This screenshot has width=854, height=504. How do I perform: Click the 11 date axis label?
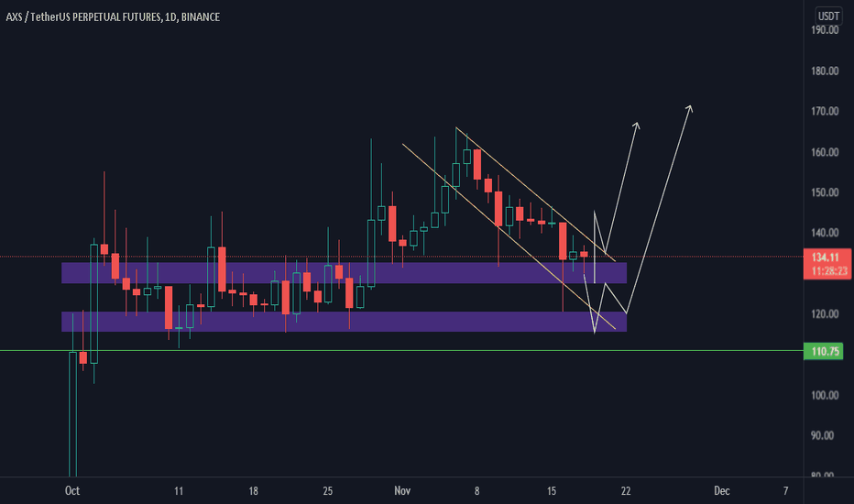tap(179, 491)
